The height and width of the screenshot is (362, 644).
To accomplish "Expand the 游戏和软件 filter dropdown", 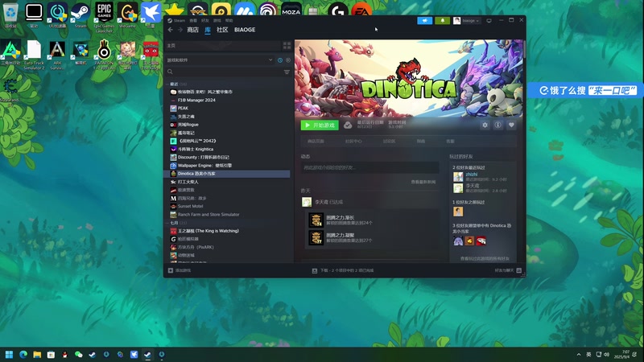I will 220,60.
